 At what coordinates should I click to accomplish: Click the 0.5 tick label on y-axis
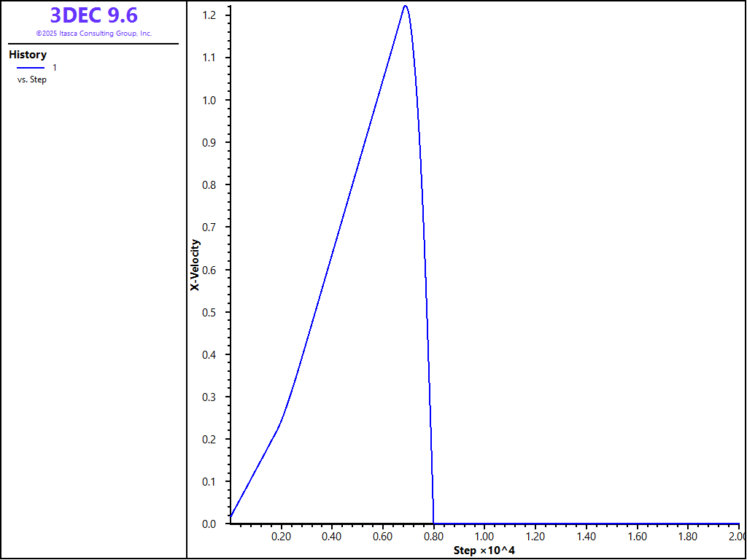[x=209, y=312]
